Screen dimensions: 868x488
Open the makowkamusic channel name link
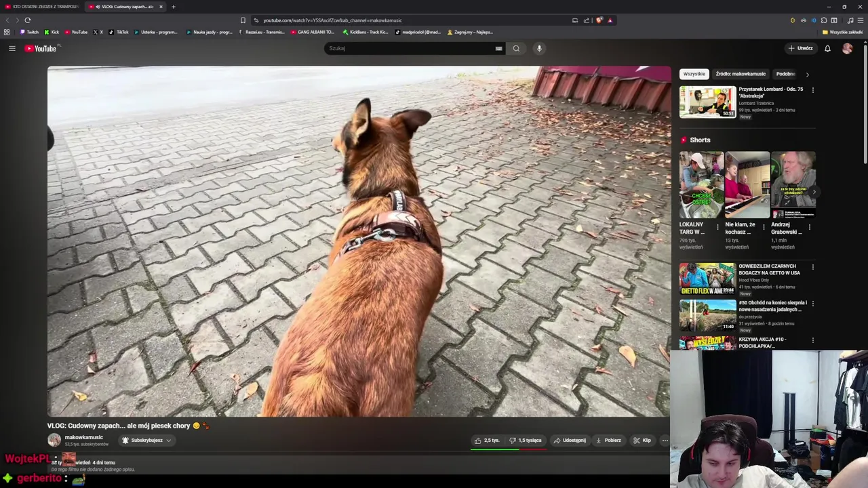[x=84, y=437]
